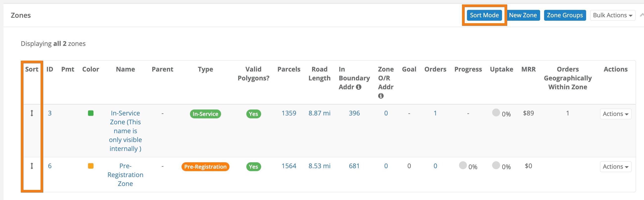The height and width of the screenshot is (200, 644).
Task: Toggle Sort Mode button
Action: [484, 15]
